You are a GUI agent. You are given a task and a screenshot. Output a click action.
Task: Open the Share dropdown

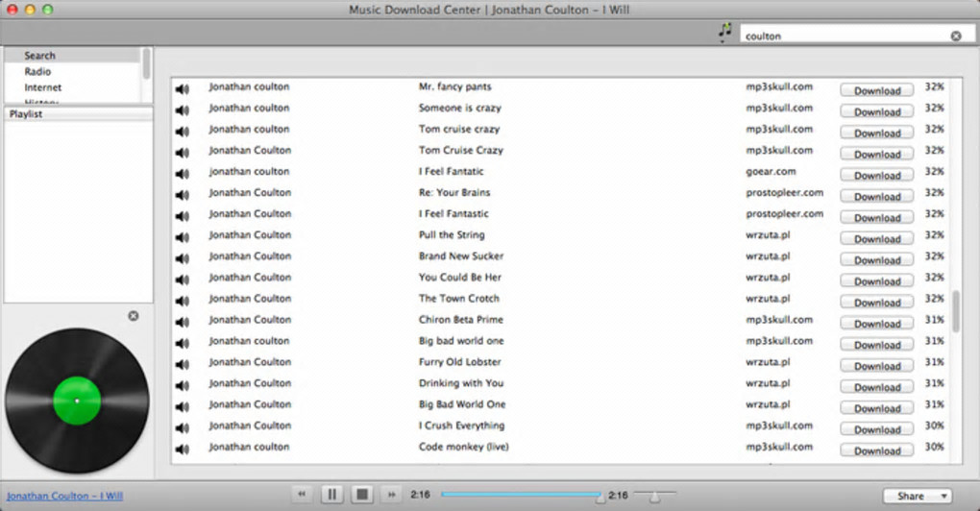click(x=918, y=496)
